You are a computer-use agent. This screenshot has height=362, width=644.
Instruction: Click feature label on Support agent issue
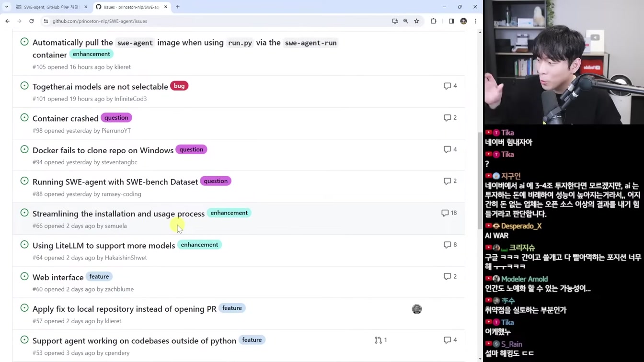[252, 340]
